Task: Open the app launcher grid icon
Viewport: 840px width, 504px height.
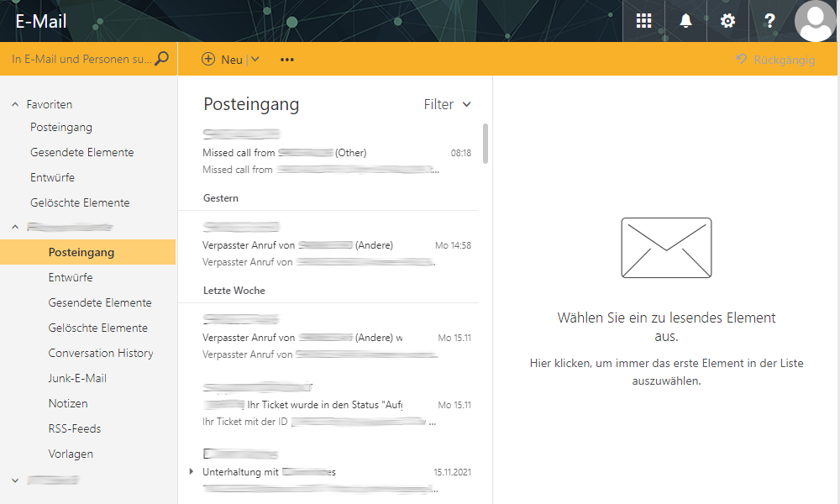Action: tap(643, 21)
